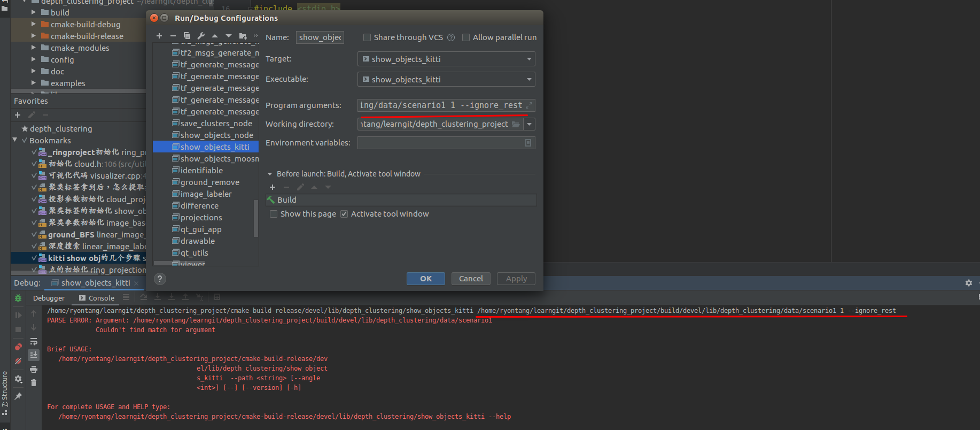
Task: Switch to the Console tab
Action: (x=97, y=298)
